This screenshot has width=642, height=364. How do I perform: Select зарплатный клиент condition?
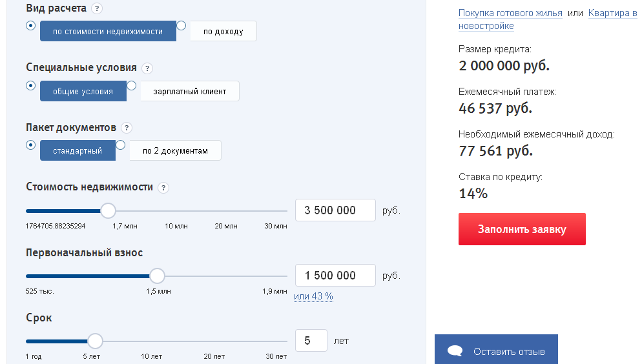click(189, 92)
